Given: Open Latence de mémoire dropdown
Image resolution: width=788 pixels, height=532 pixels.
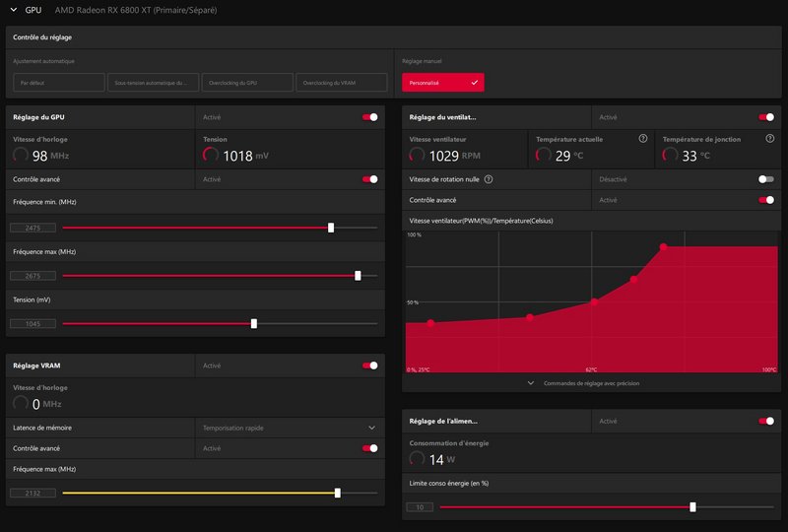Looking at the screenshot, I should 290,428.
